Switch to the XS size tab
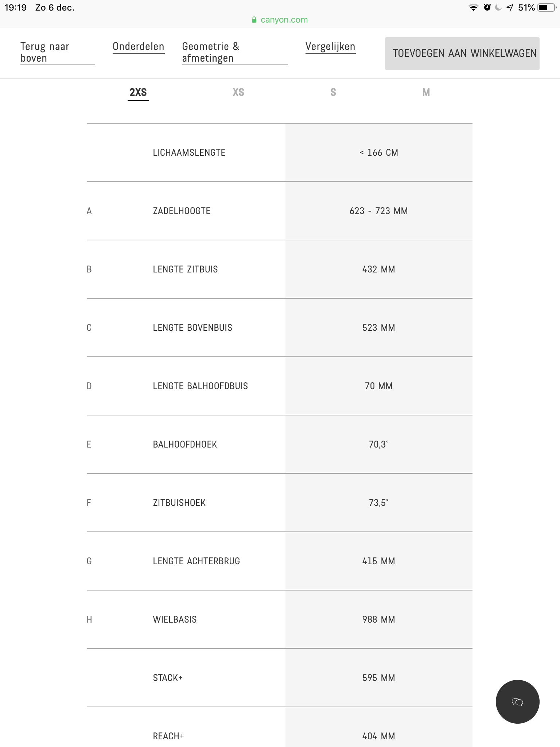 pyautogui.click(x=238, y=92)
